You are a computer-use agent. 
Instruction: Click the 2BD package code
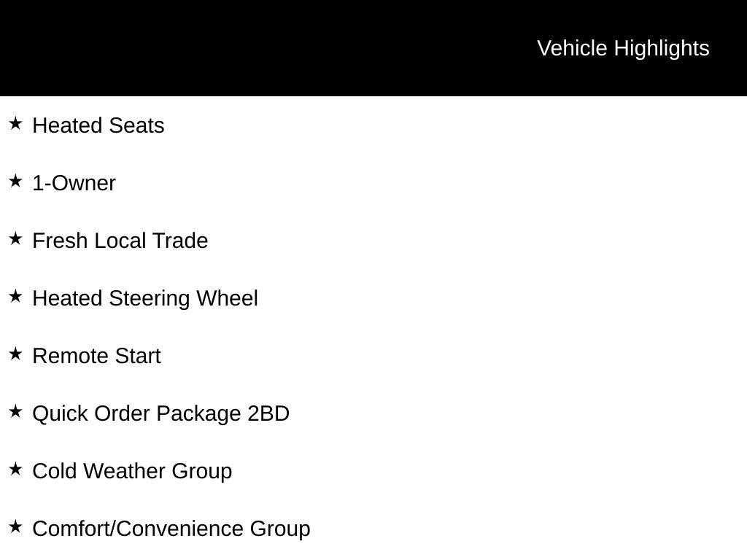click(x=268, y=413)
